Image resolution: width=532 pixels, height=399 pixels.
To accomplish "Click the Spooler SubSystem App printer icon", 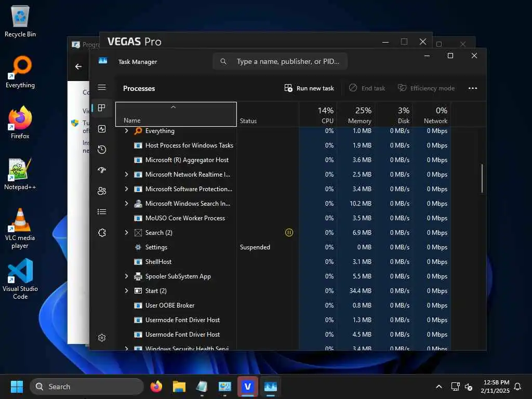I will (x=138, y=276).
